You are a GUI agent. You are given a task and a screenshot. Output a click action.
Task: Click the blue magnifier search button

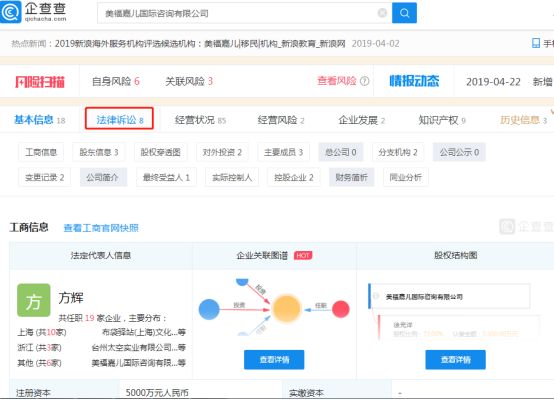click(405, 13)
